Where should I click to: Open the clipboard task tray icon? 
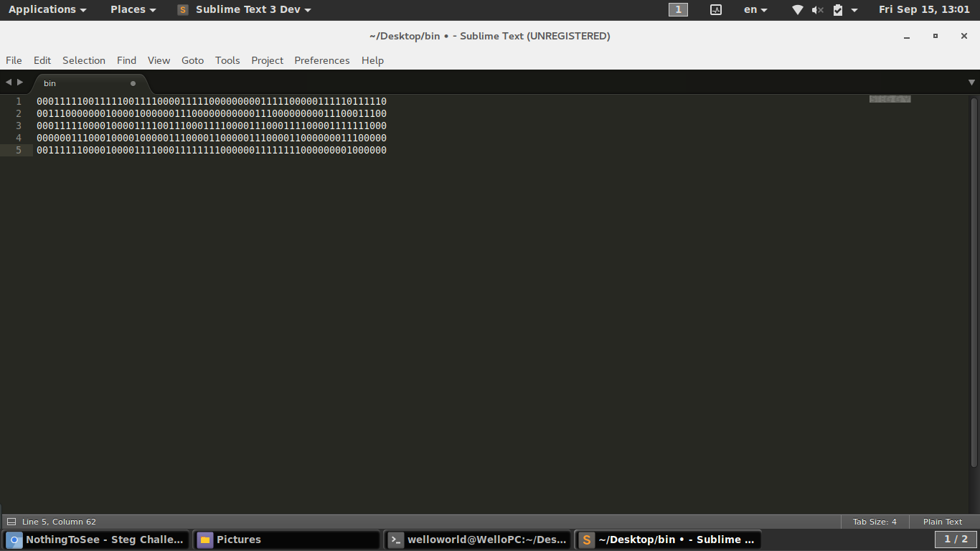(838, 10)
